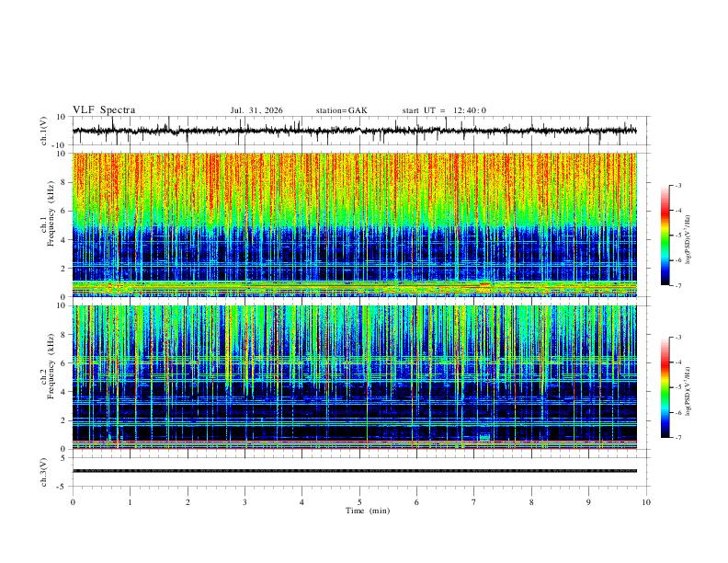Click the ch.1 log PSD colorbar label
This screenshot has height=563, width=728.
688,240
